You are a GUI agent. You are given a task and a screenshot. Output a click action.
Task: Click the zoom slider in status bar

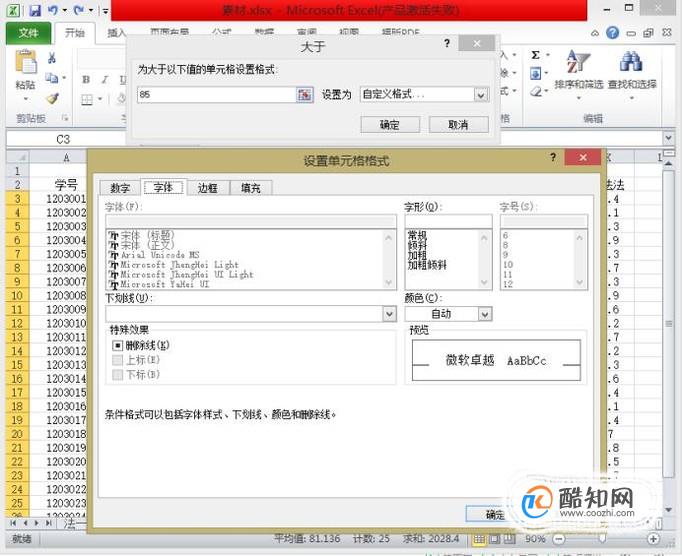(x=603, y=539)
